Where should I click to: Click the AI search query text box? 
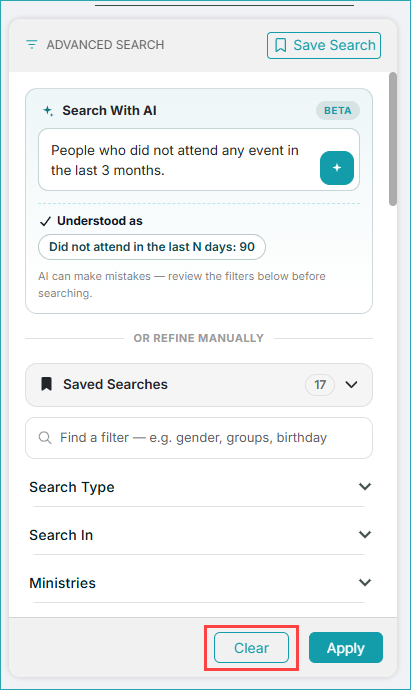(199, 160)
